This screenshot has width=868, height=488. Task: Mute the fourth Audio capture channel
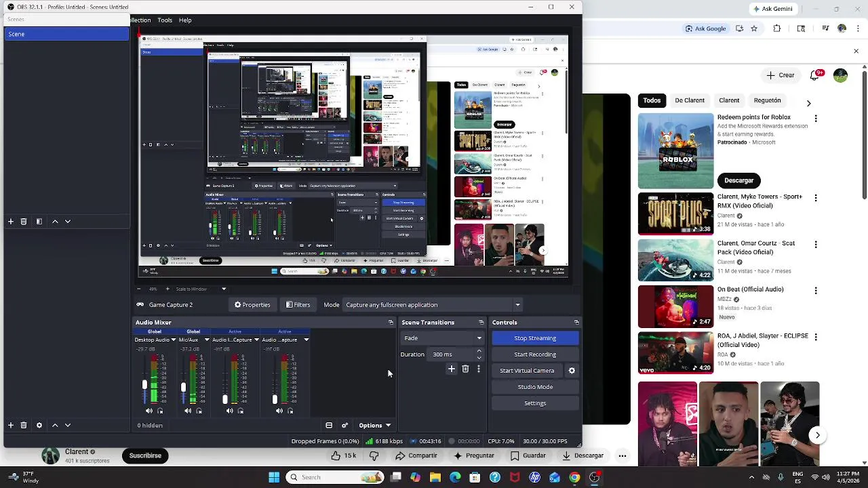279,411
